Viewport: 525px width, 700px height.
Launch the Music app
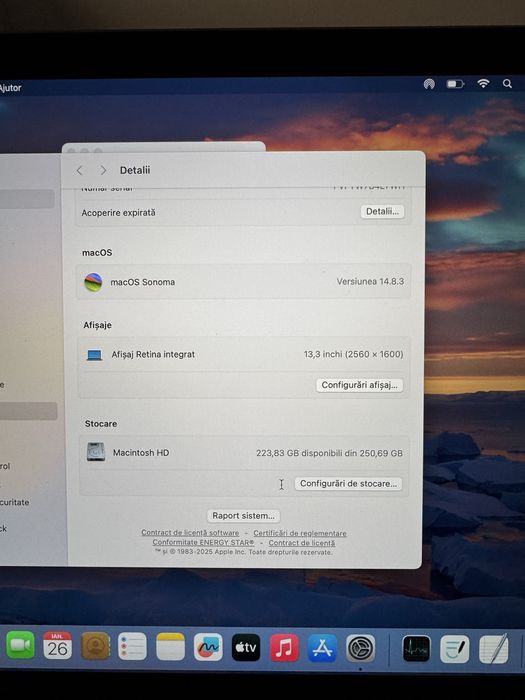click(x=284, y=648)
